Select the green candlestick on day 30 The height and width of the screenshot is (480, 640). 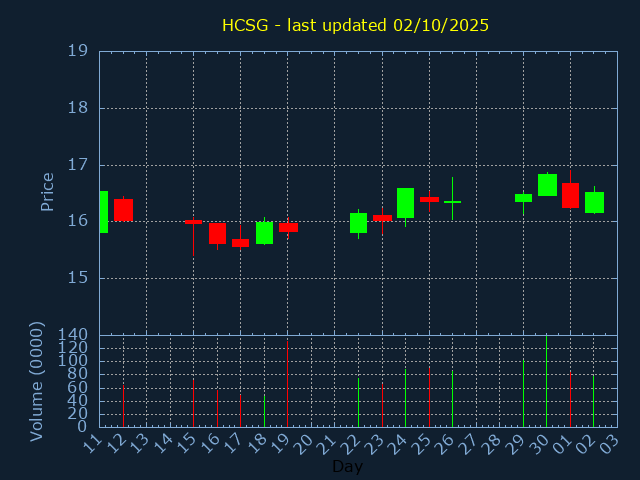[547, 185]
